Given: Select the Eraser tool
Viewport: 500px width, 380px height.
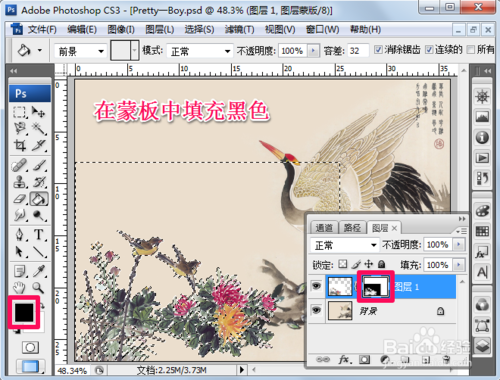Looking at the screenshot, I should click(20, 199).
